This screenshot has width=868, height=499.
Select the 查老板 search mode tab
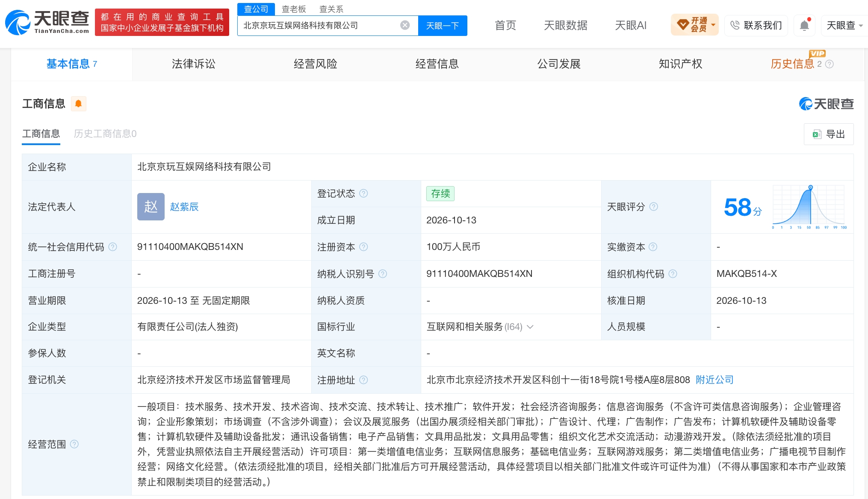click(294, 9)
